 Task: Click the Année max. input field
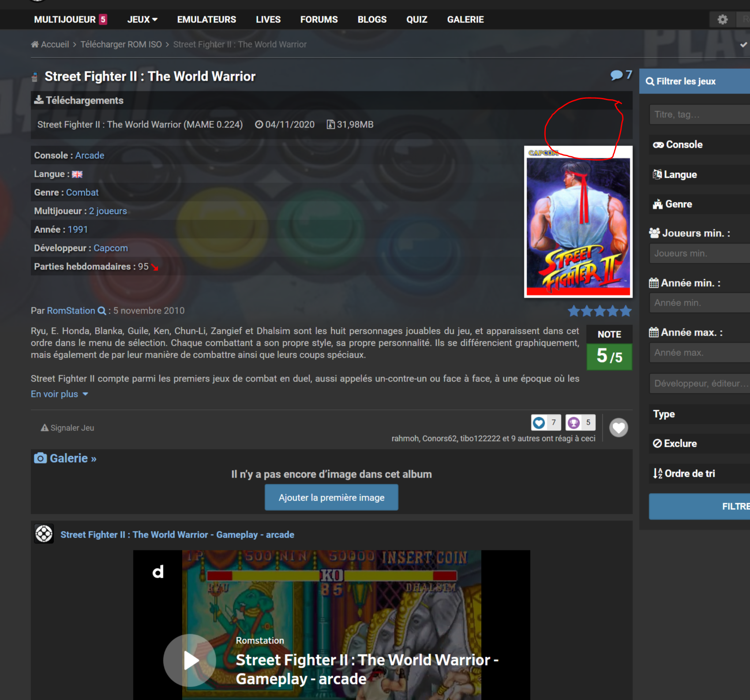[700, 353]
